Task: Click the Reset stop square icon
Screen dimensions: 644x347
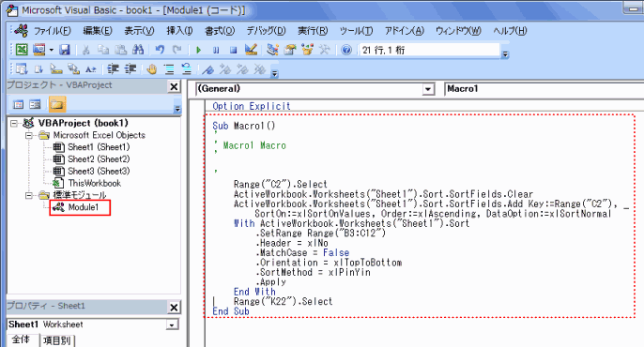Action: pos(233,50)
